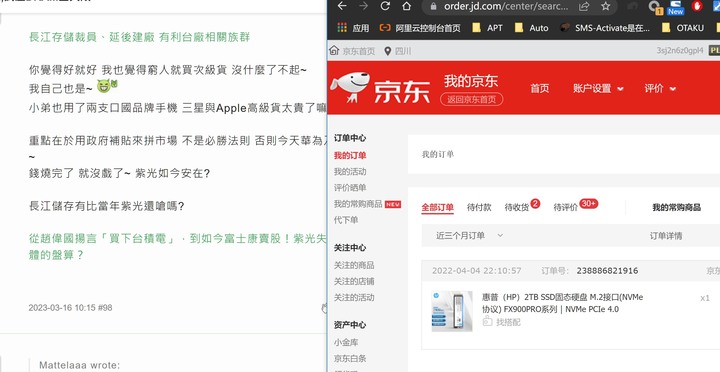Viewport: 720px width, 372px height.
Task: Bookmark this page with the star icon
Action: pos(606,6)
